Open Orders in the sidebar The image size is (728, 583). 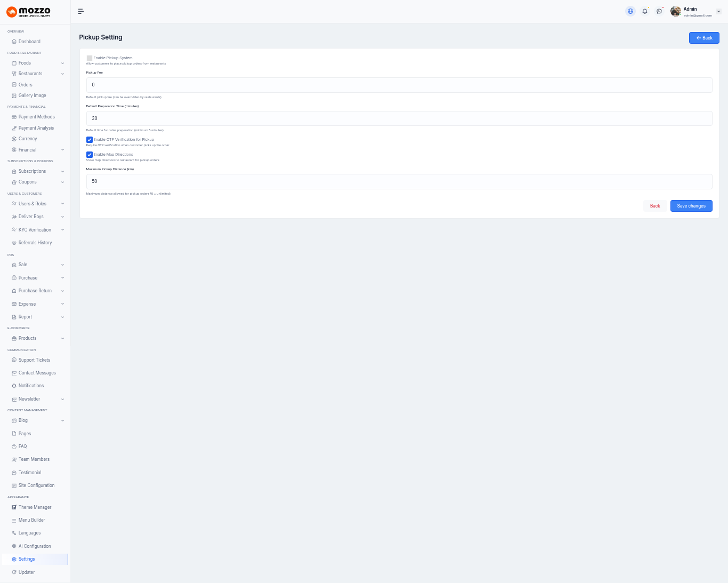(26, 85)
